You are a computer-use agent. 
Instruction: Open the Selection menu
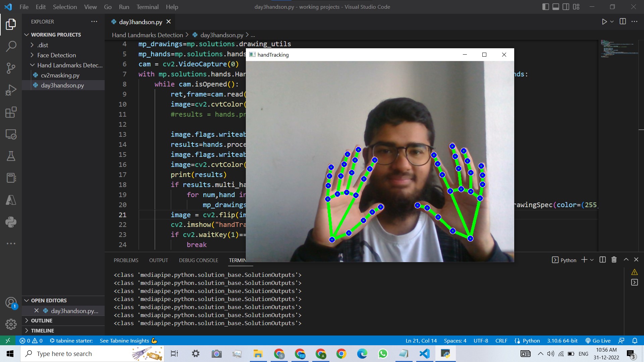pyautogui.click(x=65, y=7)
